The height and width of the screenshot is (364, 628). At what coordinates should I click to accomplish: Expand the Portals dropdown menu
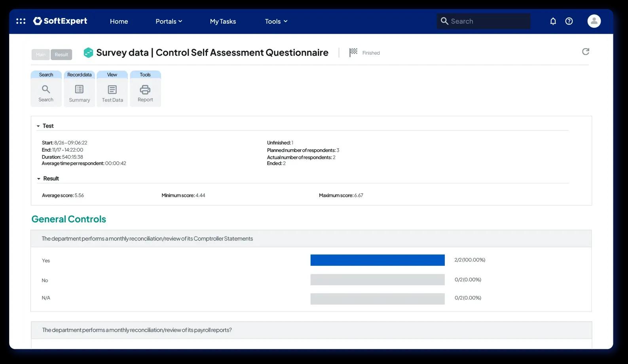point(169,21)
